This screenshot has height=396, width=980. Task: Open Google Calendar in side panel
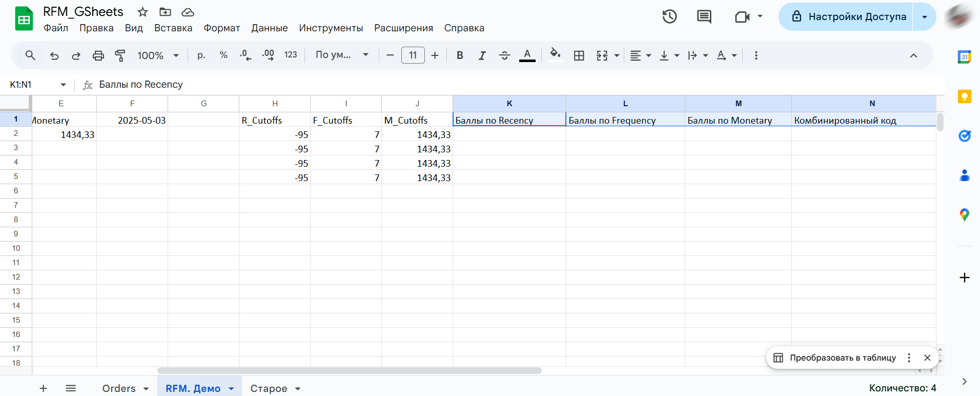click(x=964, y=57)
